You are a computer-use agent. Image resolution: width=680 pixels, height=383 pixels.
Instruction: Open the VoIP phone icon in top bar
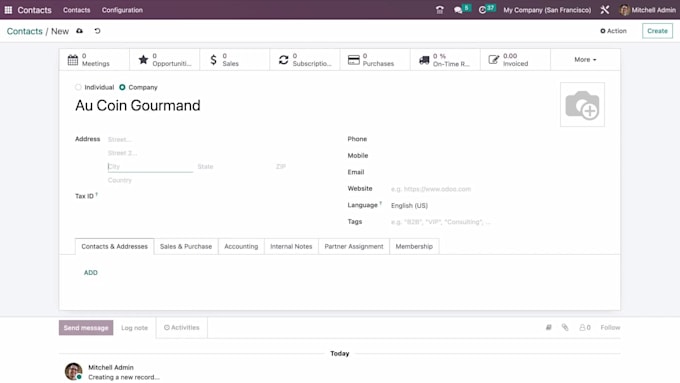click(439, 10)
